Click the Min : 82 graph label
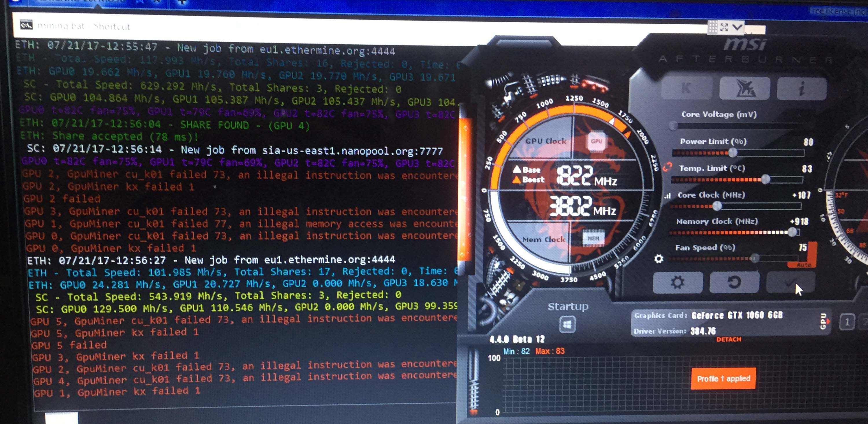This screenshot has width=868, height=424. [x=517, y=351]
